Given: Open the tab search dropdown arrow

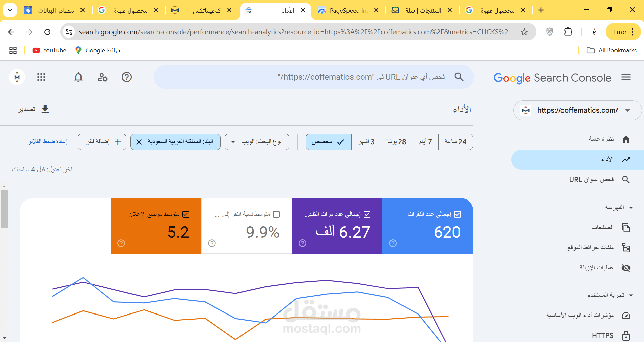Looking at the screenshot, I should (x=10, y=10).
